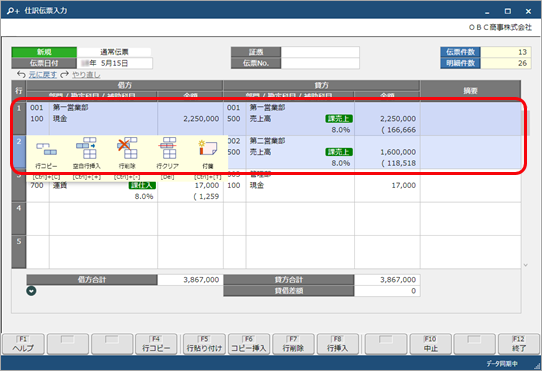The height and width of the screenshot is (371, 542).
Task: Click the F5 行貼り付け button
Action: click(x=204, y=344)
